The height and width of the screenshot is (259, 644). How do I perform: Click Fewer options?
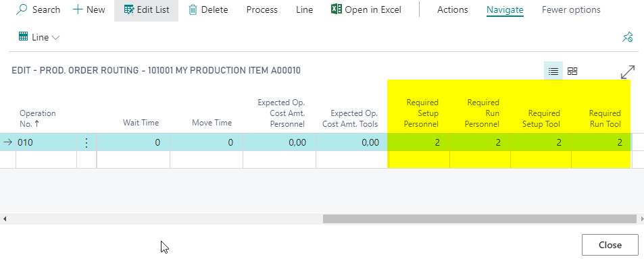coord(571,10)
